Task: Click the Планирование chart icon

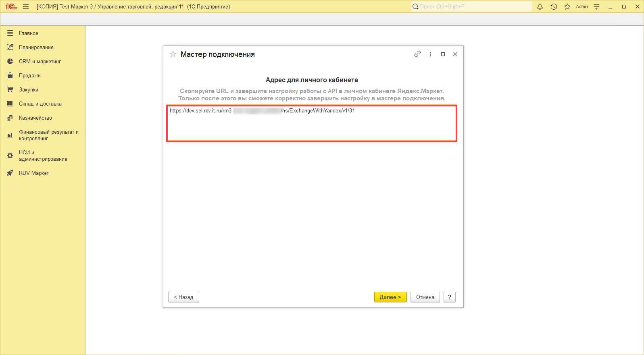Action: (10, 48)
